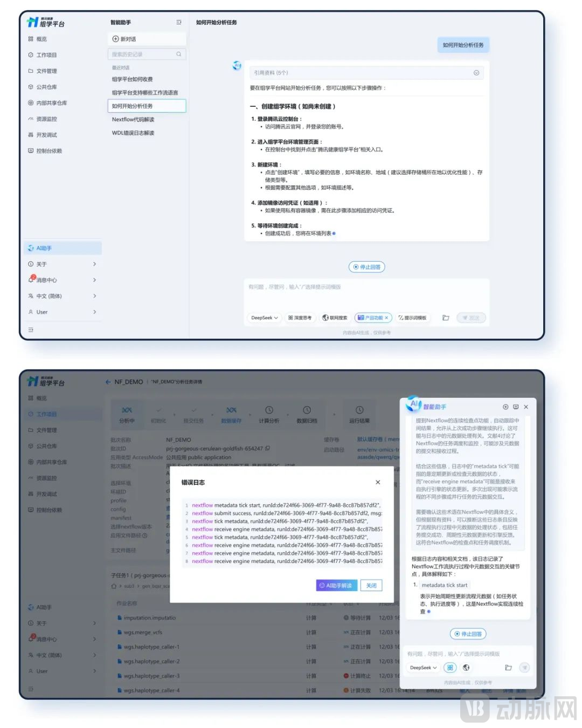Expand the 引用资料 (5个) section
Screen dimensions: 582x728
pos(476,73)
